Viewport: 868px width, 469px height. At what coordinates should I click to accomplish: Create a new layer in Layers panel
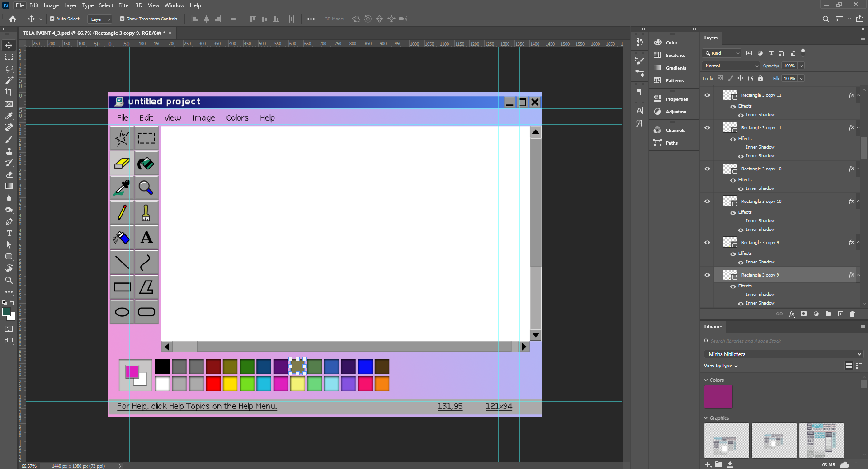coord(840,314)
